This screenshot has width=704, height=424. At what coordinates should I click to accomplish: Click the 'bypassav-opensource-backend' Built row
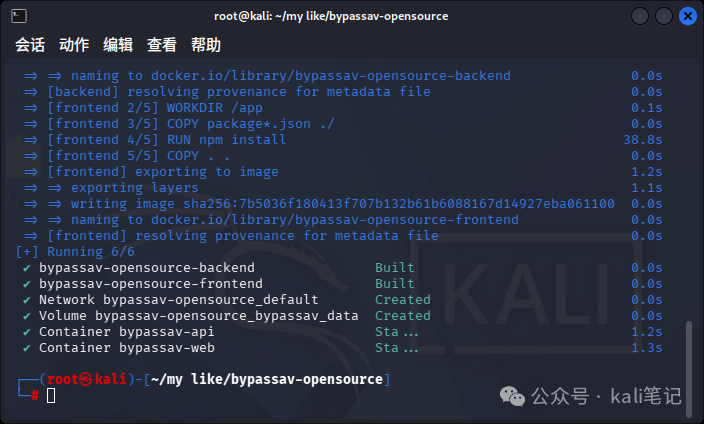tap(343, 268)
